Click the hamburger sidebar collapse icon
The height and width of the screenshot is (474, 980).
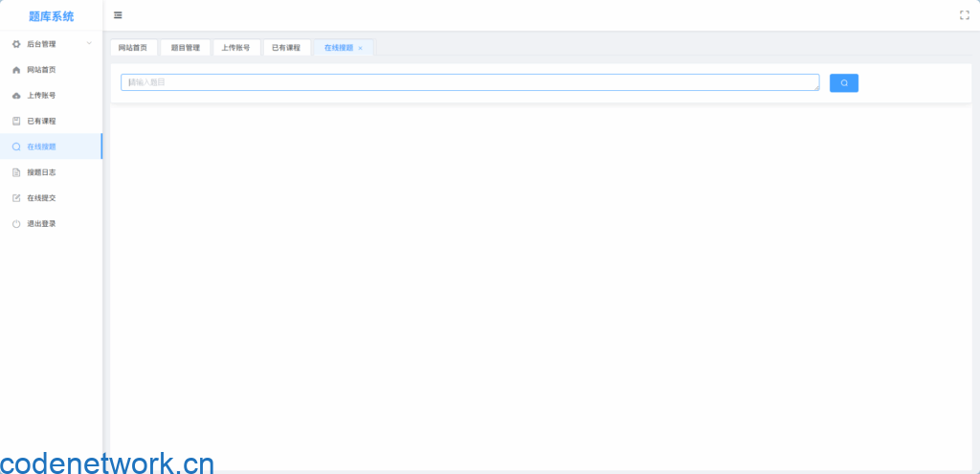(118, 15)
